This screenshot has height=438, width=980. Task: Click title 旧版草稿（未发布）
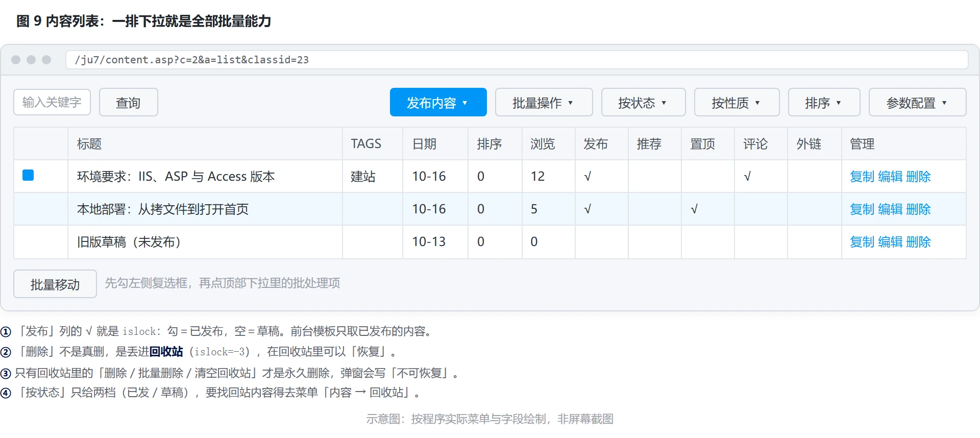[x=129, y=242]
